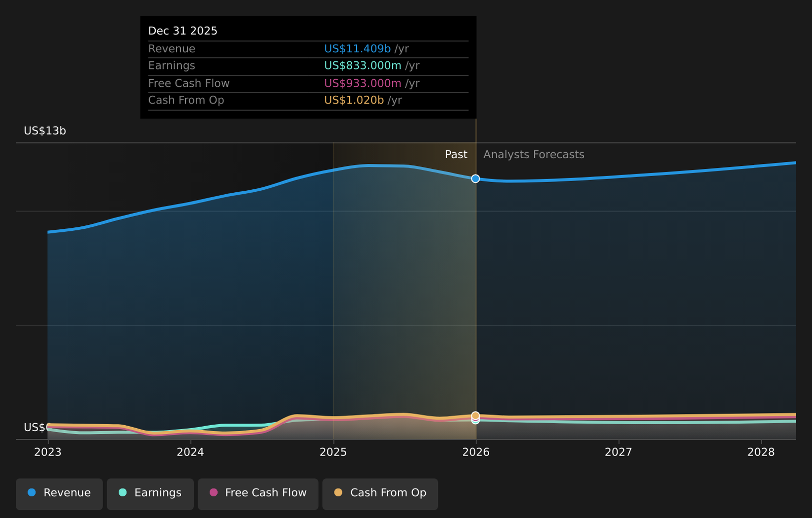Screen dimensions: 812x518
Task: Click the 2026 x-axis label
Action: [476, 452]
